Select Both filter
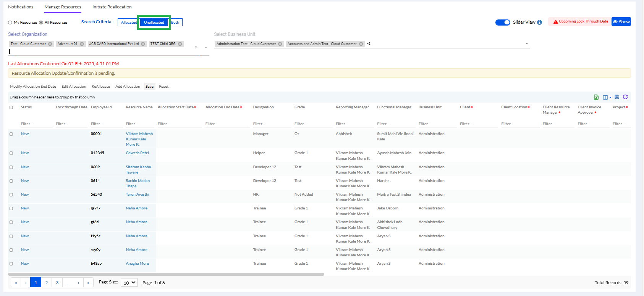 coord(175,23)
